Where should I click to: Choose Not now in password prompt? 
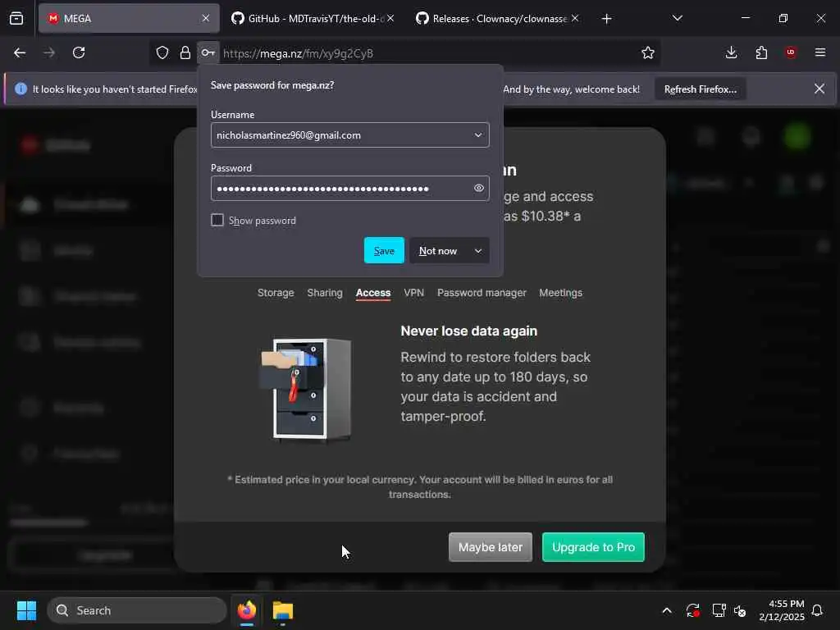click(438, 251)
